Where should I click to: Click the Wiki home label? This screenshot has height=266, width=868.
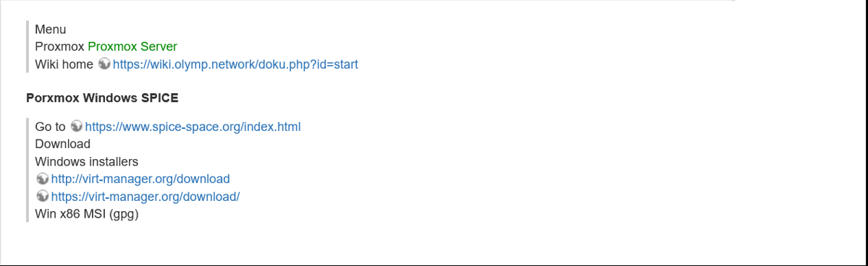point(64,64)
